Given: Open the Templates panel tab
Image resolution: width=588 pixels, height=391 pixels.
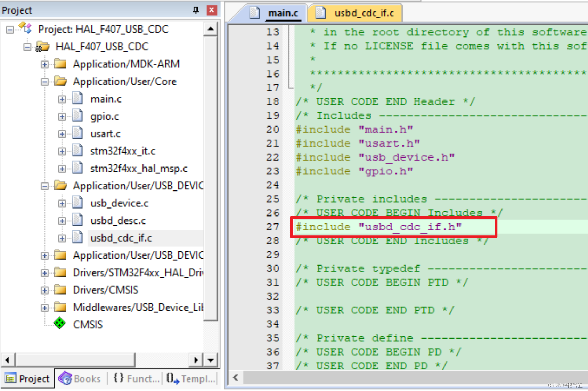Looking at the screenshot, I should coord(191,378).
